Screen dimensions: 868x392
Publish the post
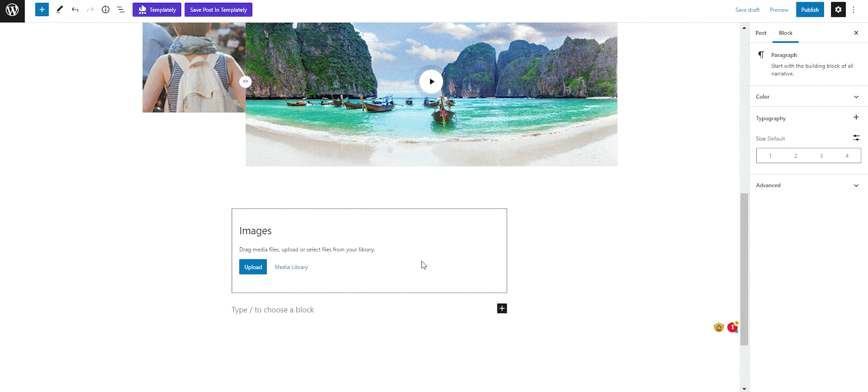click(810, 10)
